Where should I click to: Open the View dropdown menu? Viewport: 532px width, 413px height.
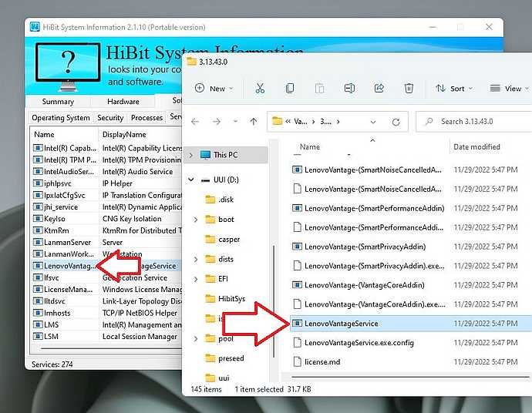509,89
